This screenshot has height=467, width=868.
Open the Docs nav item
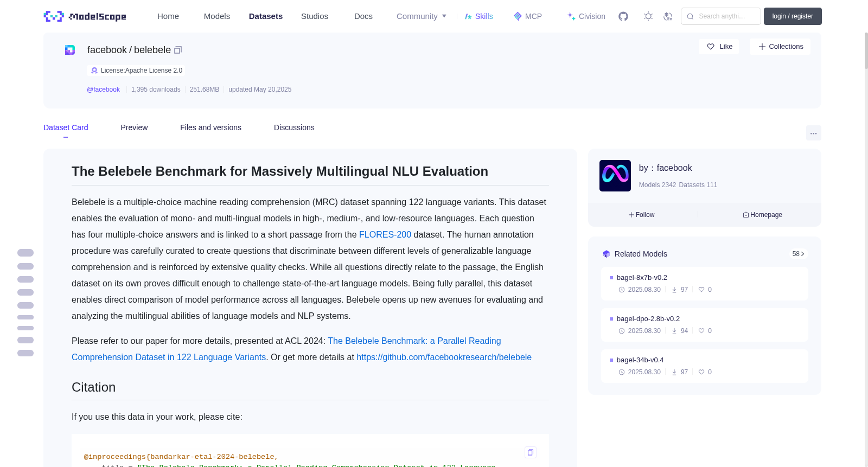pos(363,16)
